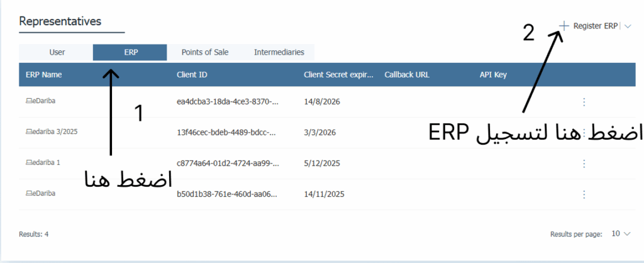
Task: Click the plus icon beside Register ERP
Action: point(564,26)
